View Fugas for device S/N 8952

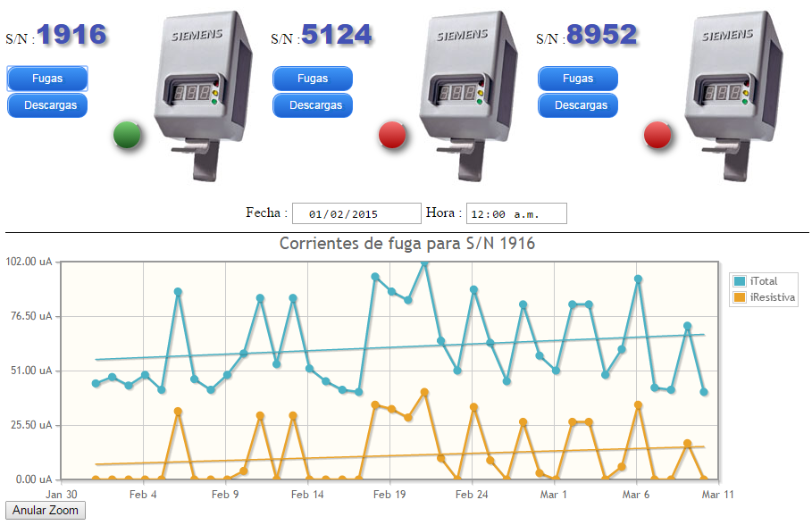pos(578,79)
